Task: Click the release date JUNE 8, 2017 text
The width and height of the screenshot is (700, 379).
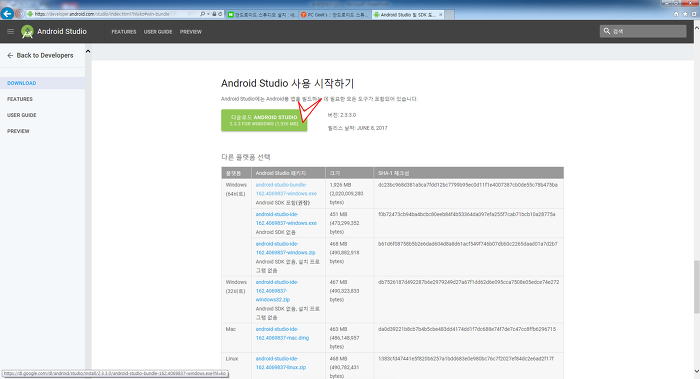Action: 358,128
